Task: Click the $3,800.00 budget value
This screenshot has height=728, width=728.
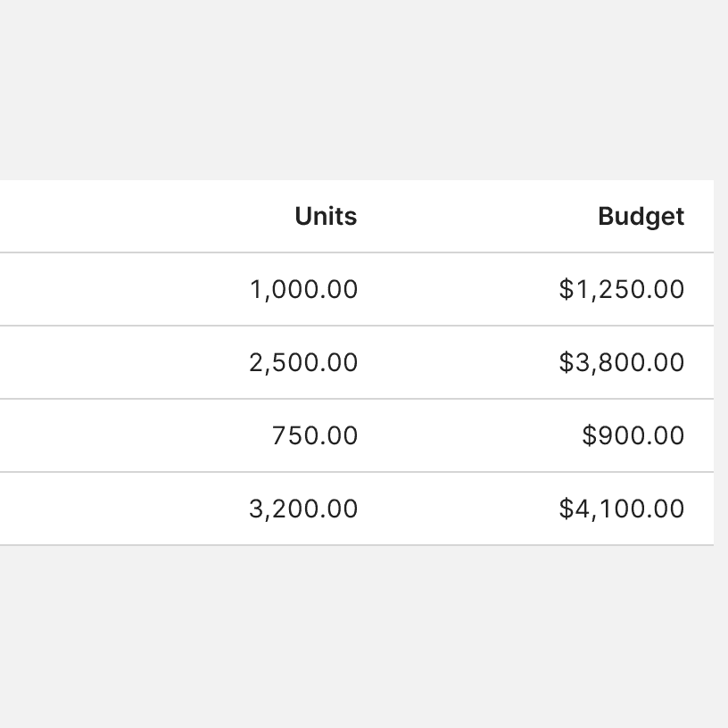Action: pyautogui.click(x=621, y=363)
